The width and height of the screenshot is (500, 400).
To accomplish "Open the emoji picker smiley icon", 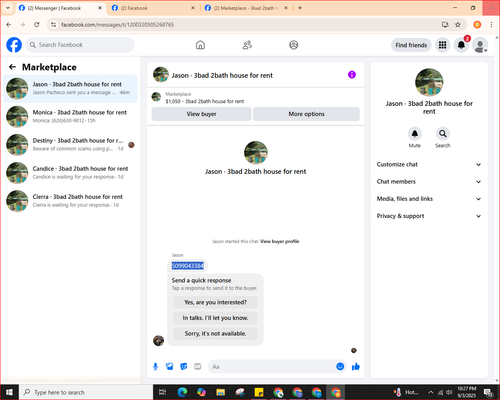I will pyautogui.click(x=340, y=367).
